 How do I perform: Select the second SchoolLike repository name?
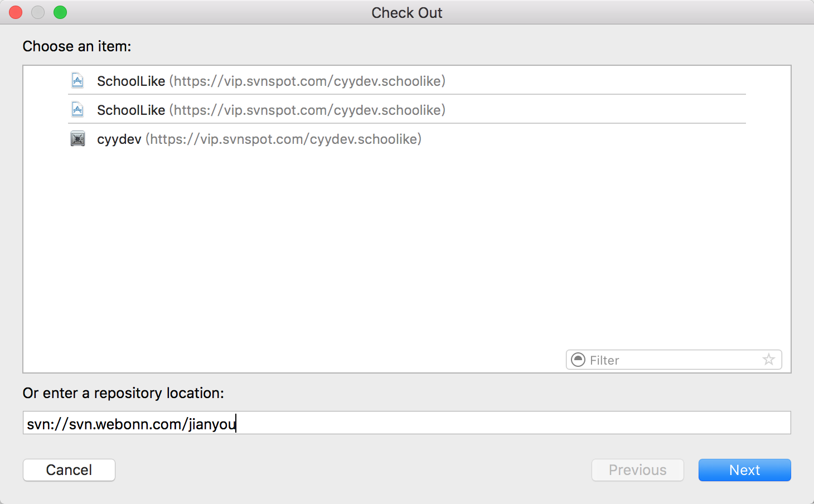click(131, 110)
